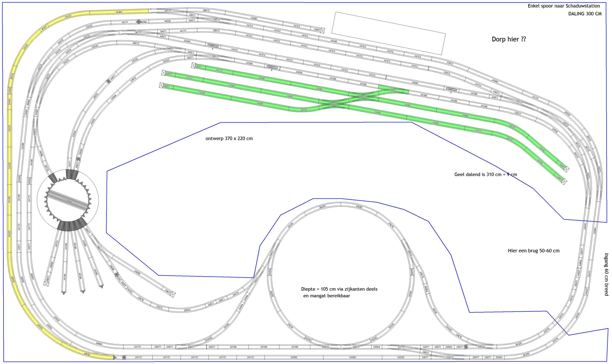This screenshot has width=612, height=364.
Task: Click 'Geel dalend is 310 cm = 9 cm' note
Action: click(486, 175)
